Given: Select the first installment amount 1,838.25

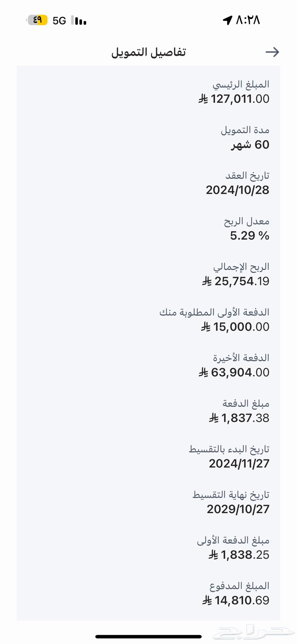Looking at the screenshot, I should point(245,555).
